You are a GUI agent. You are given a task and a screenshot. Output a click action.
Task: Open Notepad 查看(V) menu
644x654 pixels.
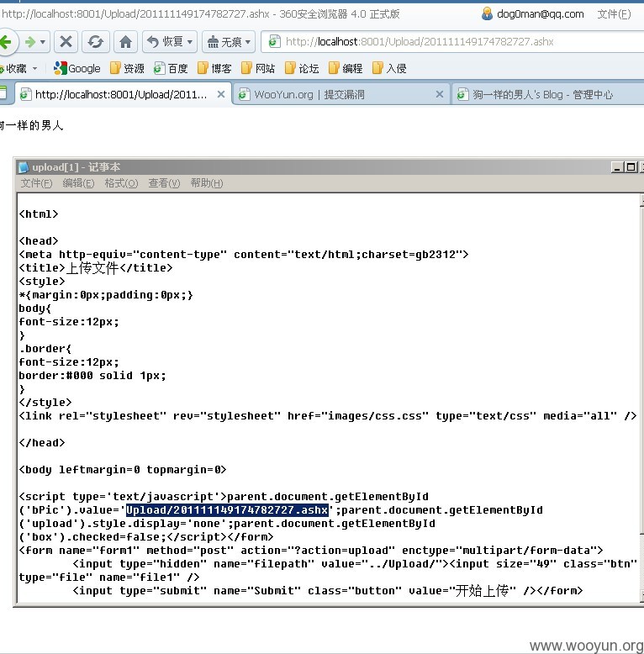164,183
